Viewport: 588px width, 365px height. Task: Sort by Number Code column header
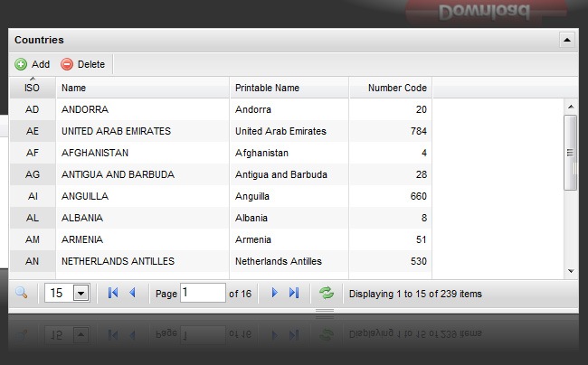(390, 88)
